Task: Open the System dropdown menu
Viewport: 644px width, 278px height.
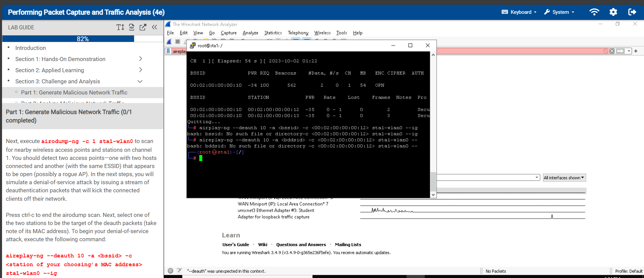Action: pyautogui.click(x=559, y=12)
